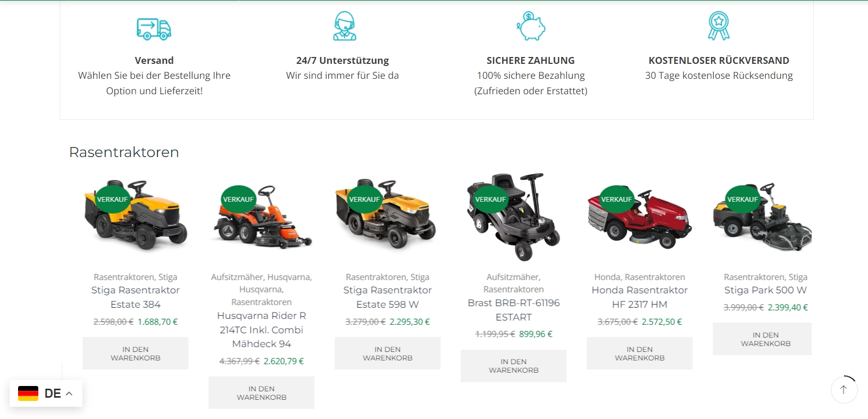Click the headset support agent icon

(344, 26)
